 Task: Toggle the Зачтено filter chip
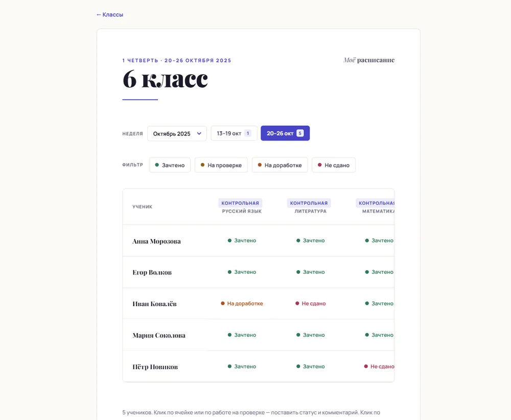tap(170, 165)
